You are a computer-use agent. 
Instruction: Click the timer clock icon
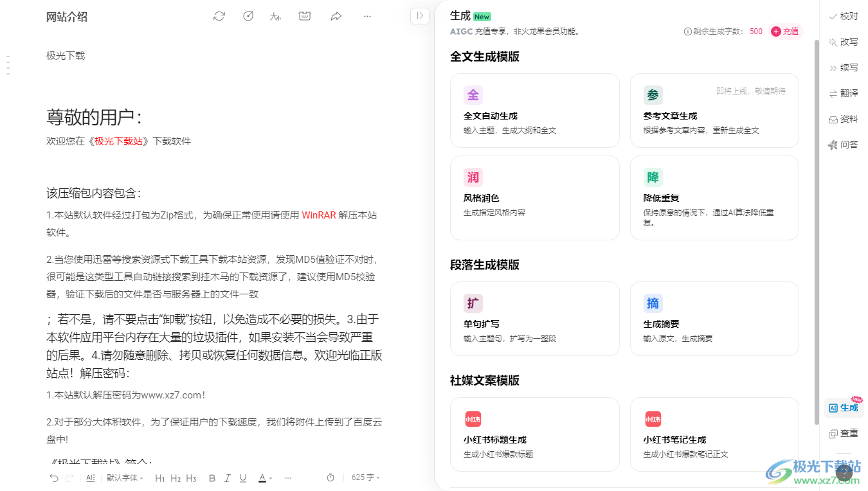pyautogui.click(x=330, y=478)
